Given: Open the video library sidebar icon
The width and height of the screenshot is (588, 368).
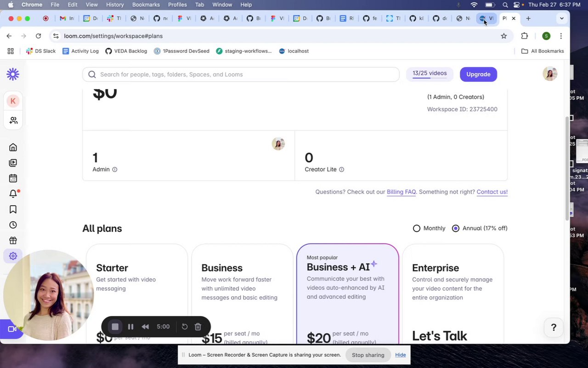Looking at the screenshot, I should [13, 163].
